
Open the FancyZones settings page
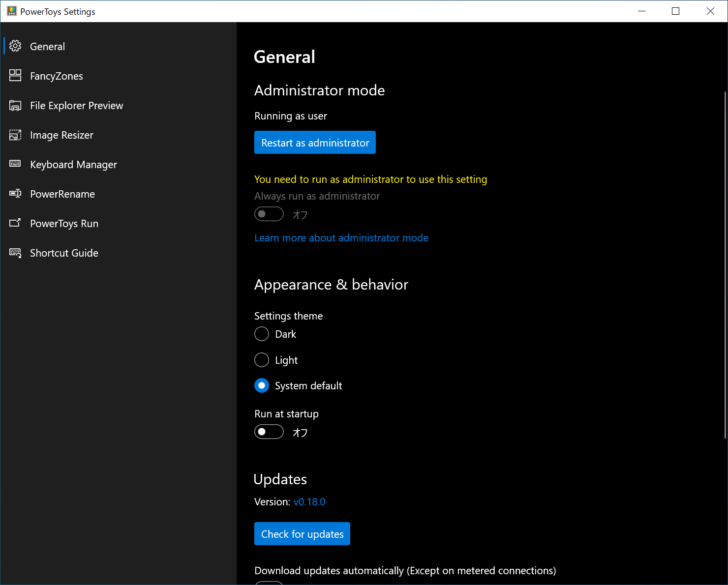click(x=118, y=76)
